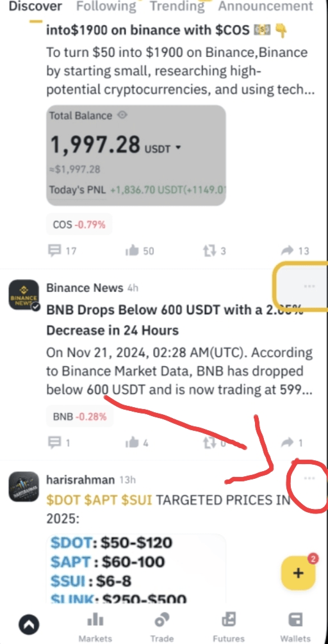Open the Binance News profile avatar
This screenshot has height=644, width=328.
(24, 295)
